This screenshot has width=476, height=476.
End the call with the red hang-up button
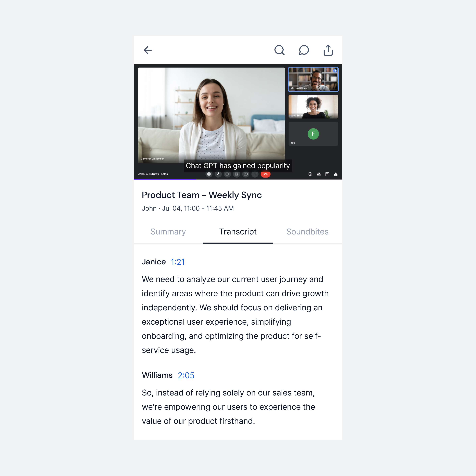click(x=266, y=174)
